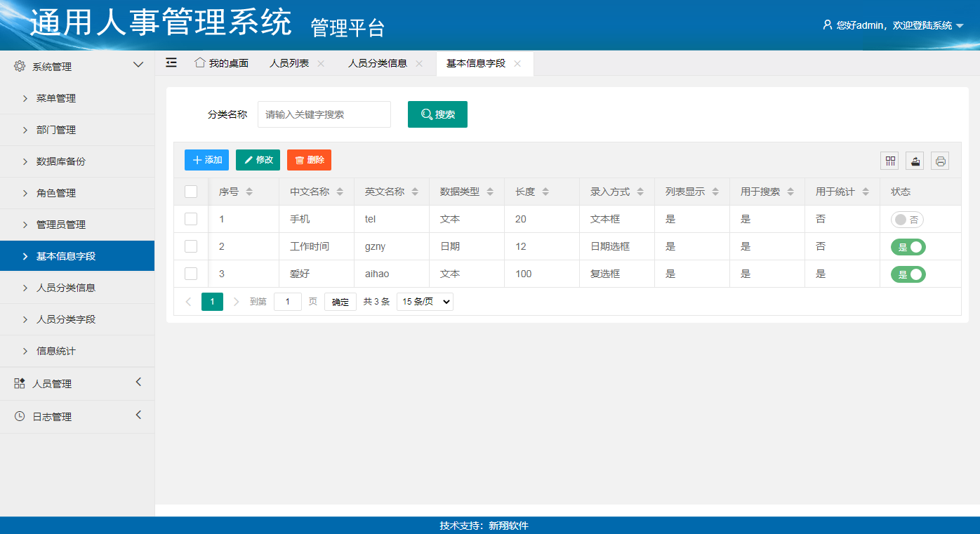This screenshot has width=980, height=534.
Task: Click the export table icon
Action: (915, 161)
